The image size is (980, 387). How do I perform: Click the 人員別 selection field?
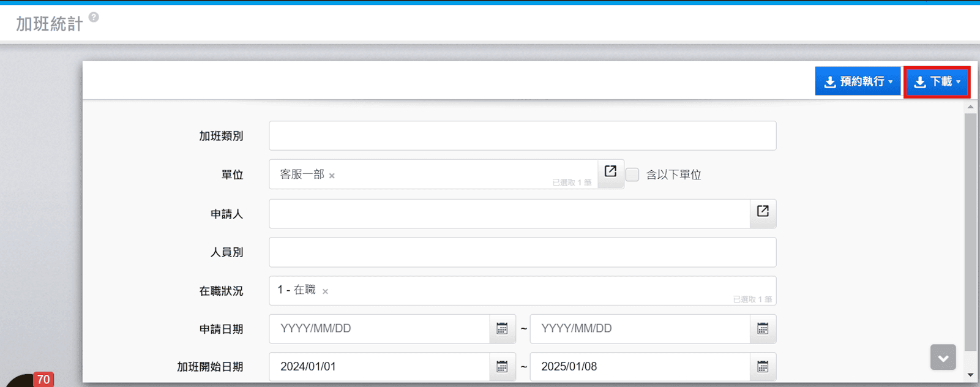[x=522, y=252]
